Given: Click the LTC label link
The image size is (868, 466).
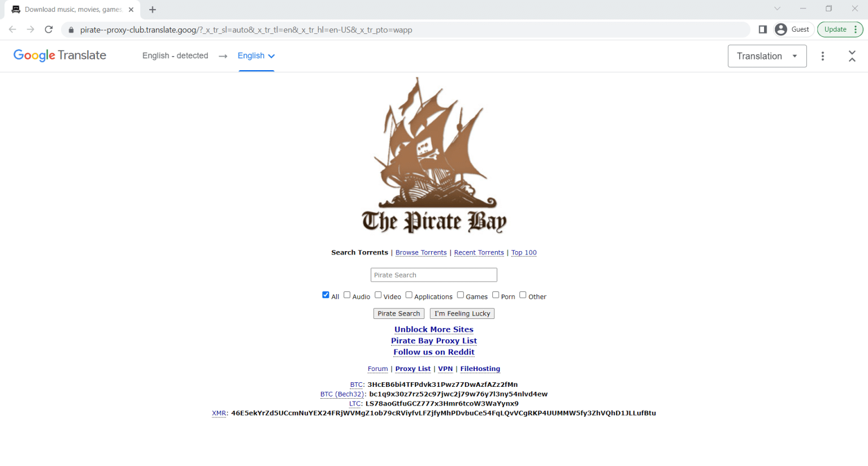Looking at the screenshot, I should [x=355, y=404].
